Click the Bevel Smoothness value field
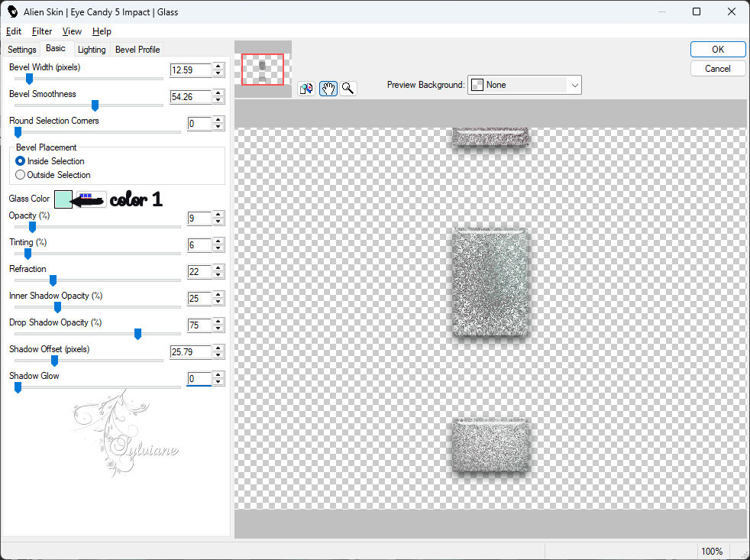The width and height of the screenshot is (750, 560). [x=191, y=97]
